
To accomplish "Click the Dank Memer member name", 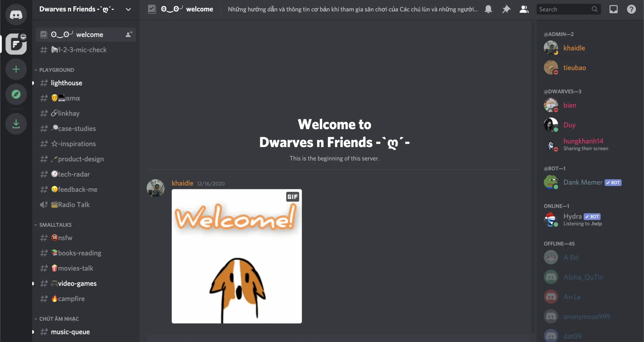I will (x=583, y=182).
